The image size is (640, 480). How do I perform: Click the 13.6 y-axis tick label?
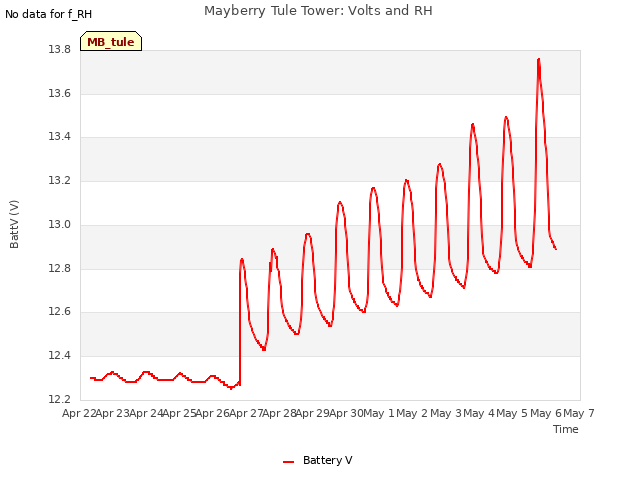(60, 93)
